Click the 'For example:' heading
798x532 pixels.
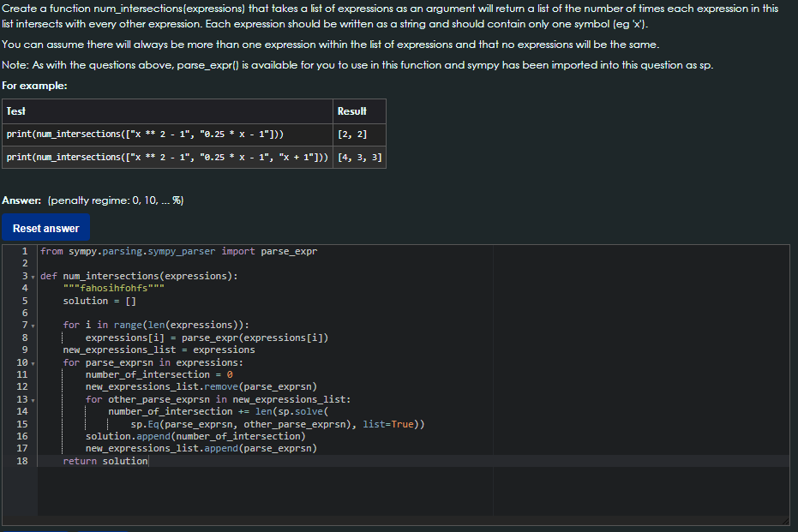(x=34, y=86)
